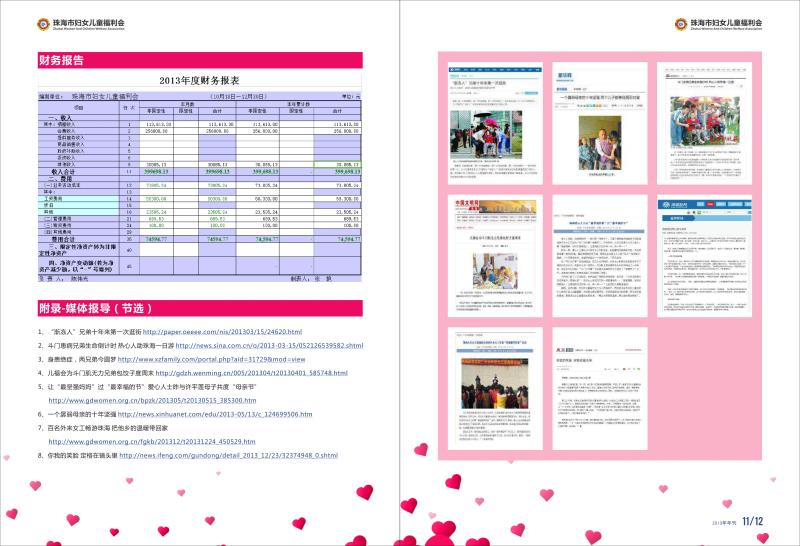Screen dimensions: 800x546
Task: Click media item 8 title 你我的笑脸
Action: pos(83,455)
